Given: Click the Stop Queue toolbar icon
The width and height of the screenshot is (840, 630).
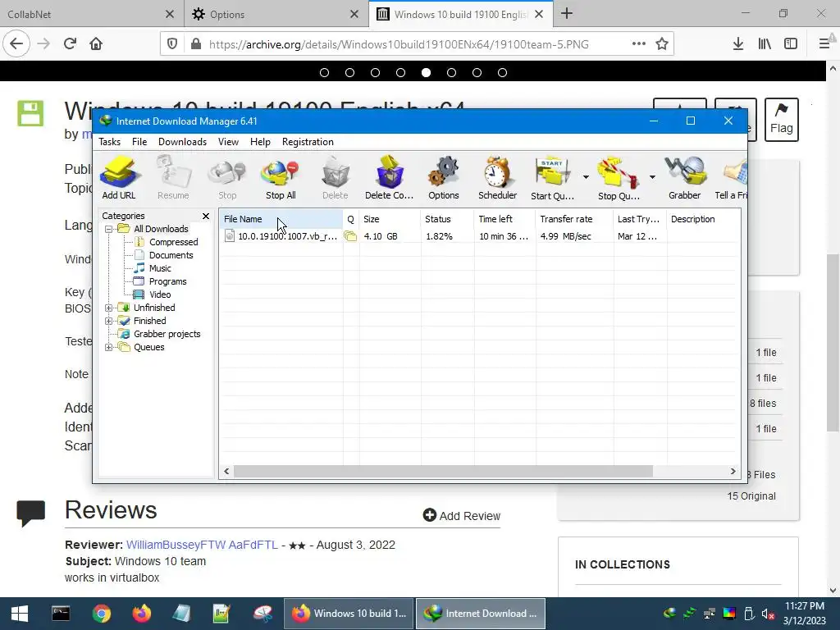Looking at the screenshot, I should tap(619, 178).
